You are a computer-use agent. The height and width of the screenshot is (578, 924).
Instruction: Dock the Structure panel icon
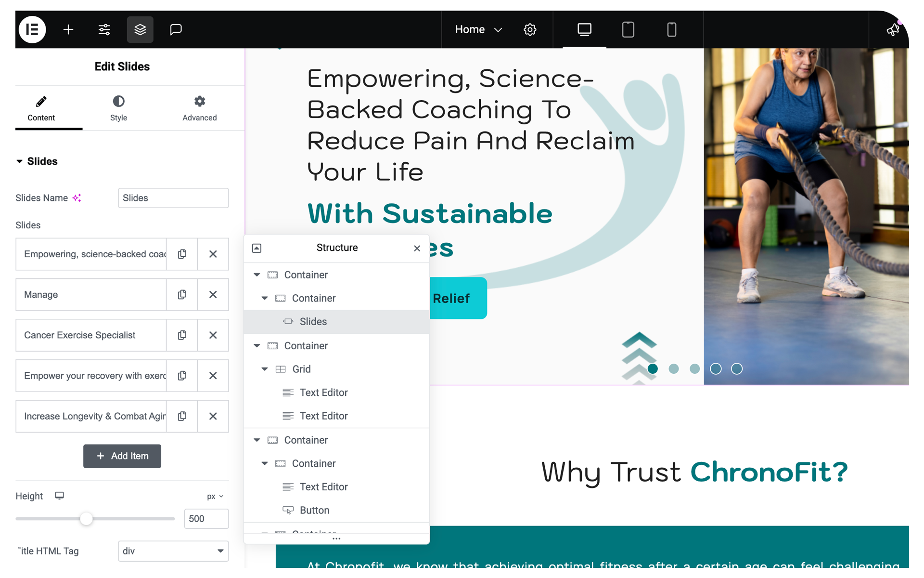(257, 248)
